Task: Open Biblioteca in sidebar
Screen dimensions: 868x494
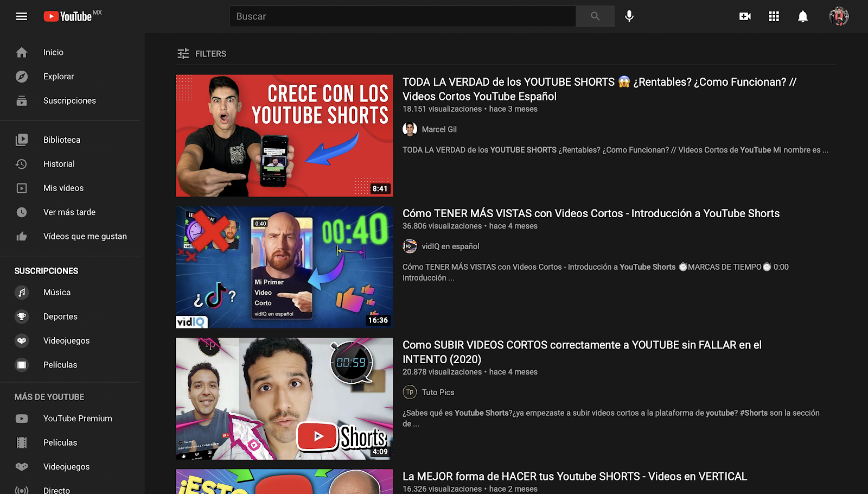Action: click(x=62, y=140)
